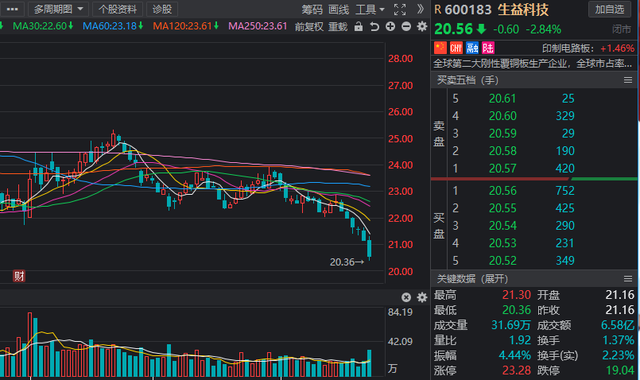Toggle the 融 margin trading badge
Viewport: 640px width, 380px height.
coord(472,48)
